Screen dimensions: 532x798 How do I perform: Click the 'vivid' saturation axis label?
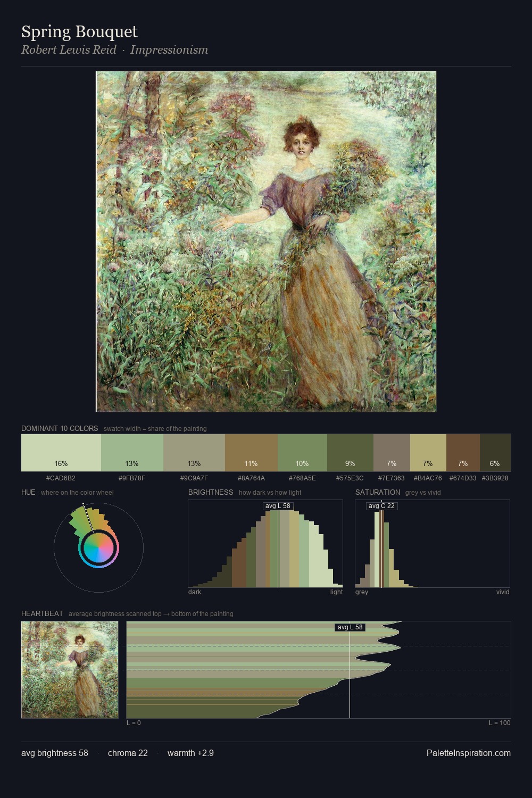pyautogui.click(x=503, y=592)
